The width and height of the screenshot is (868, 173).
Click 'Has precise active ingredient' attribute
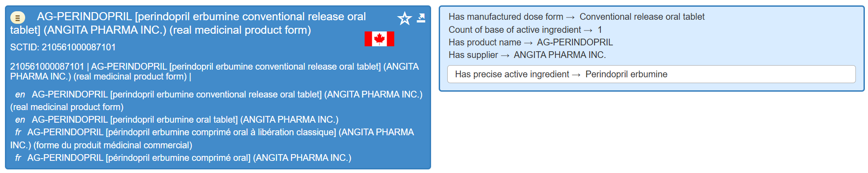tap(512, 74)
